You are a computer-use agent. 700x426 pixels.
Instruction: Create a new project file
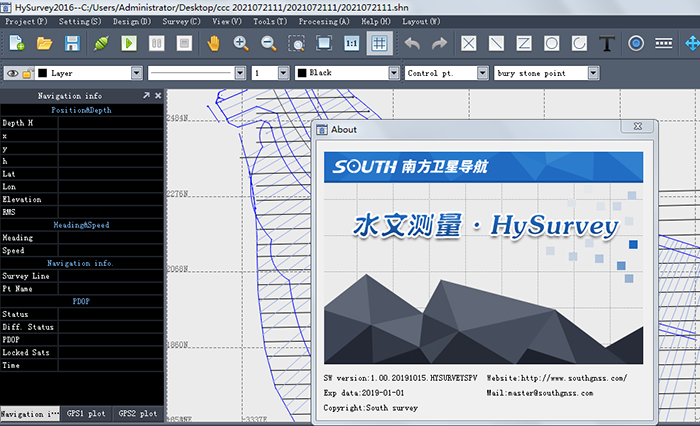coord(17,43)
